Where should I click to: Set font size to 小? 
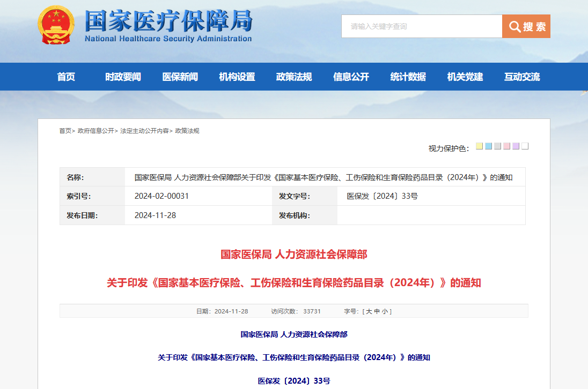pos(385,311)
